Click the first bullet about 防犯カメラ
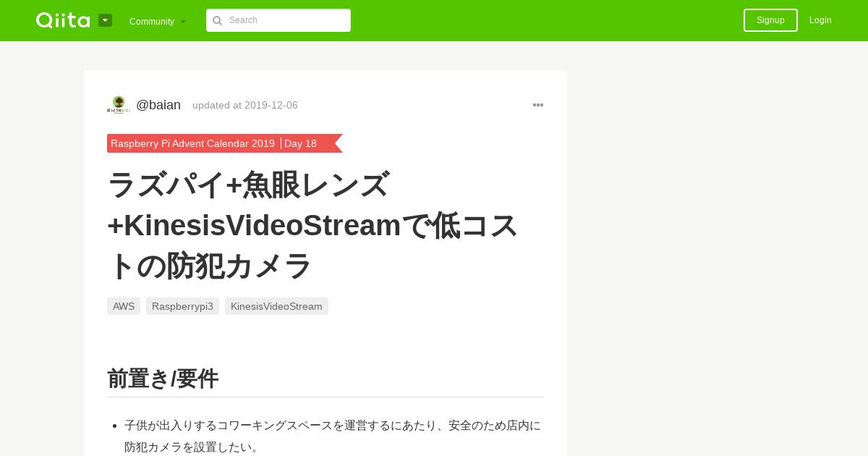The image size is (868, 456). coord(333,436)
